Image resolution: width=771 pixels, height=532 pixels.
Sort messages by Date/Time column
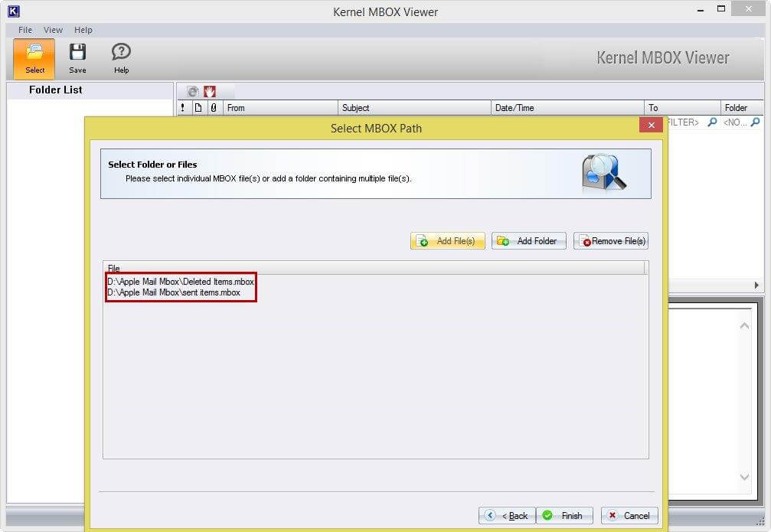567,108
